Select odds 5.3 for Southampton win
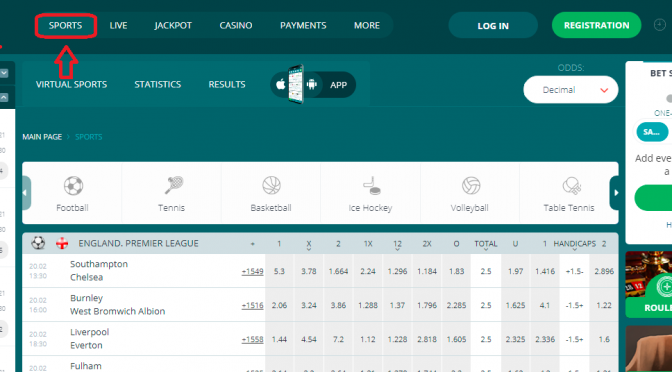Image resolution: width=672 pixels, height=372 pixels. [x=279, y=271]
